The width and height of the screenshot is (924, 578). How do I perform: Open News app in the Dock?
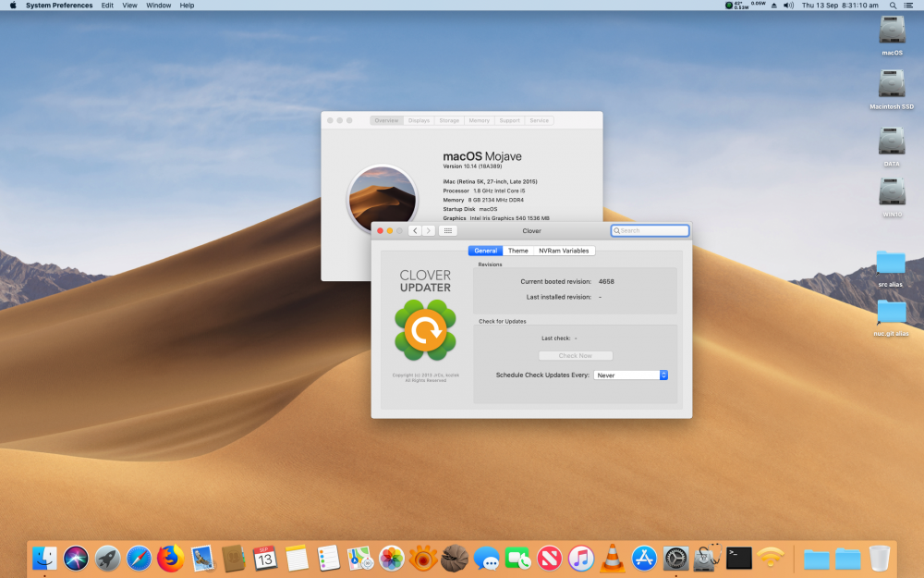pos(549,558)
